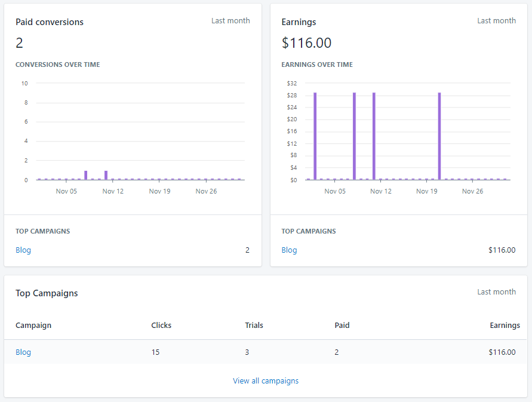Click Last month label on Paid conversions card
This screenshot has width=532, height=402.
coord(230,21)
